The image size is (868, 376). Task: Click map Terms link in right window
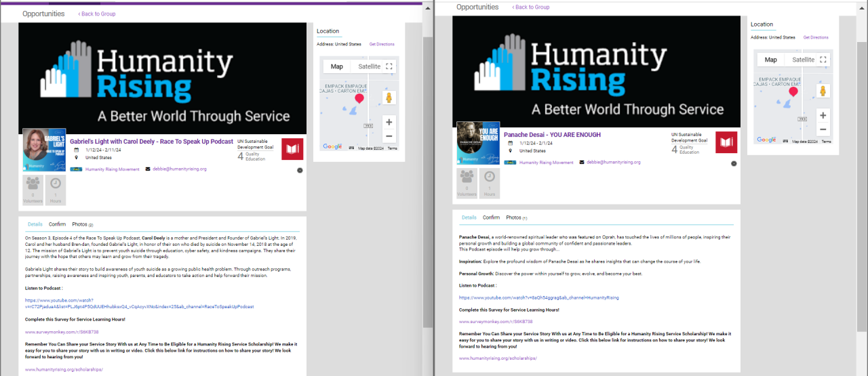826,141
